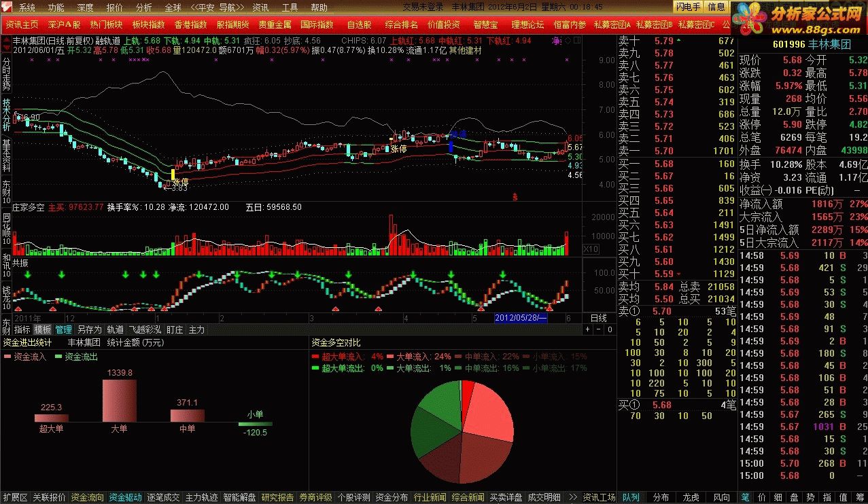This screenshot has width=868, height=504.
Task: Select the 轨道 indicator template
Action: pyautogui.click(x=116, y=329)
